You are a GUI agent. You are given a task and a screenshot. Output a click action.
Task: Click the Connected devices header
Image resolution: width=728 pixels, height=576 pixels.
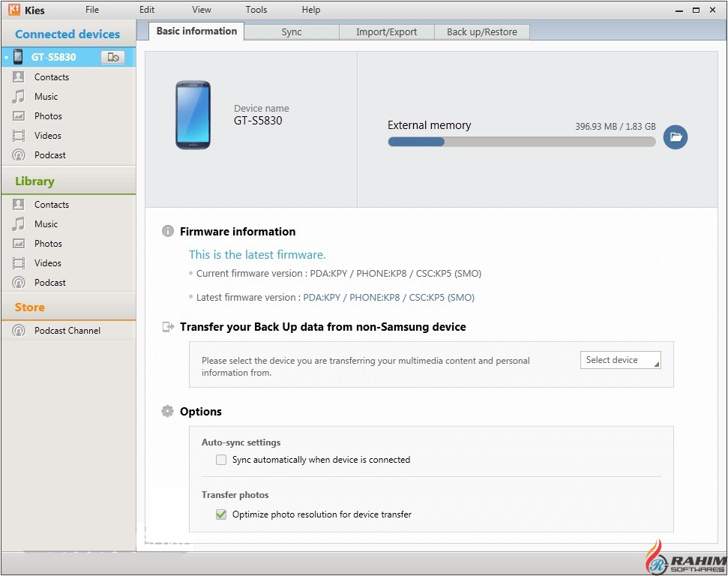(x=67, y=34)
